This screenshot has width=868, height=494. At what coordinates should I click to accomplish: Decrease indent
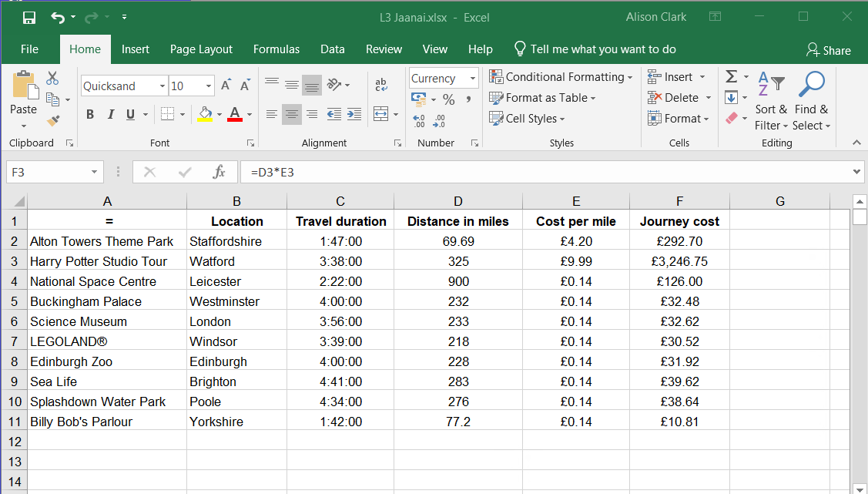click(333, 115)
